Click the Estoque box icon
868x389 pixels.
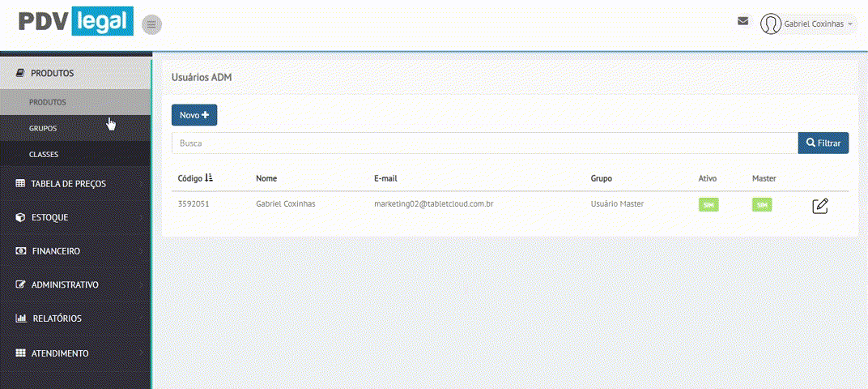pyautogui.click(x=21, y=217)
